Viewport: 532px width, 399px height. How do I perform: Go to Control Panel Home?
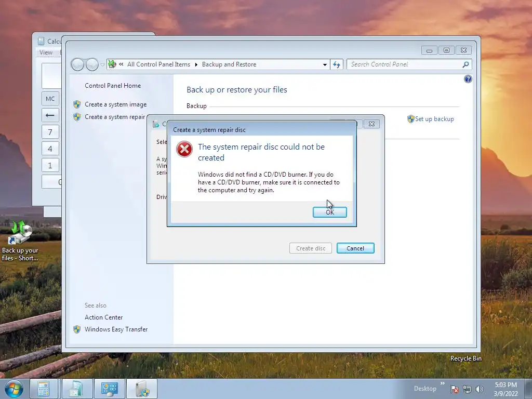(x=113, y=86)
